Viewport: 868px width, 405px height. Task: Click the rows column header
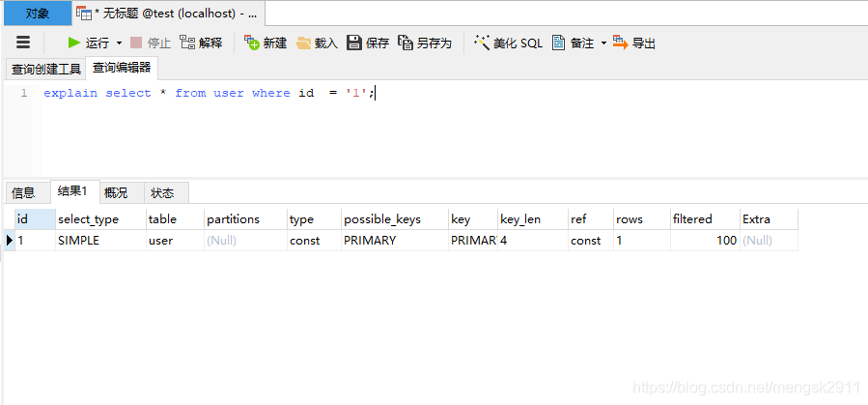point(642,219)
